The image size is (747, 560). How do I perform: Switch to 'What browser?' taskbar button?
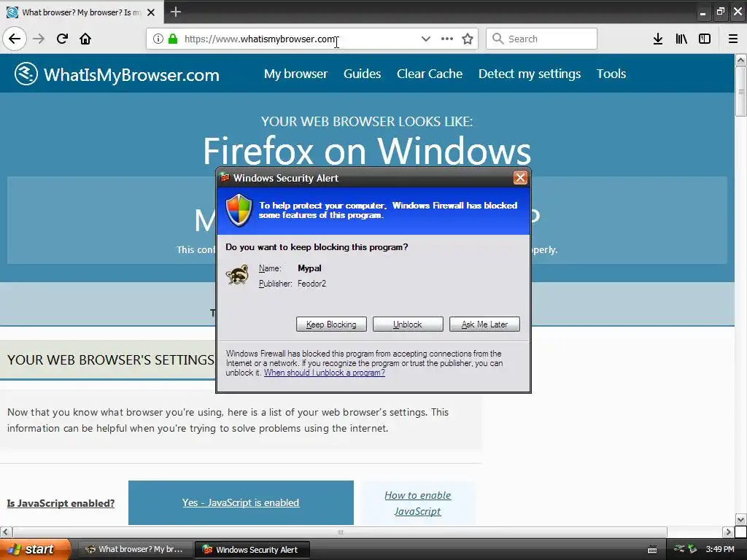coord(135,549)
